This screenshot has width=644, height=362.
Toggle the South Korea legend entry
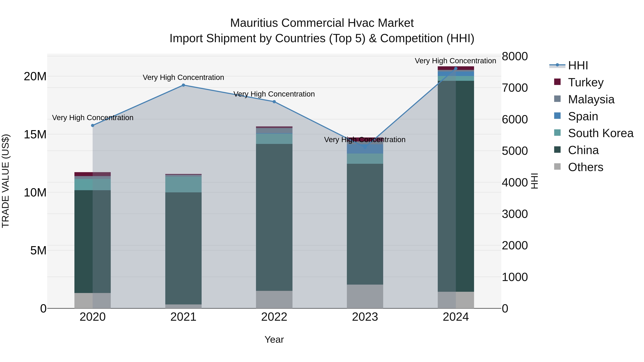594,133
